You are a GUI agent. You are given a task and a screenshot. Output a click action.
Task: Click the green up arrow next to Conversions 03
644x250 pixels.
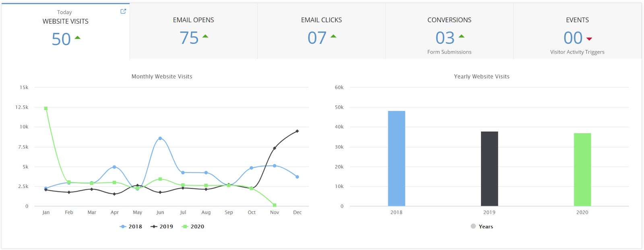point(461,36)
